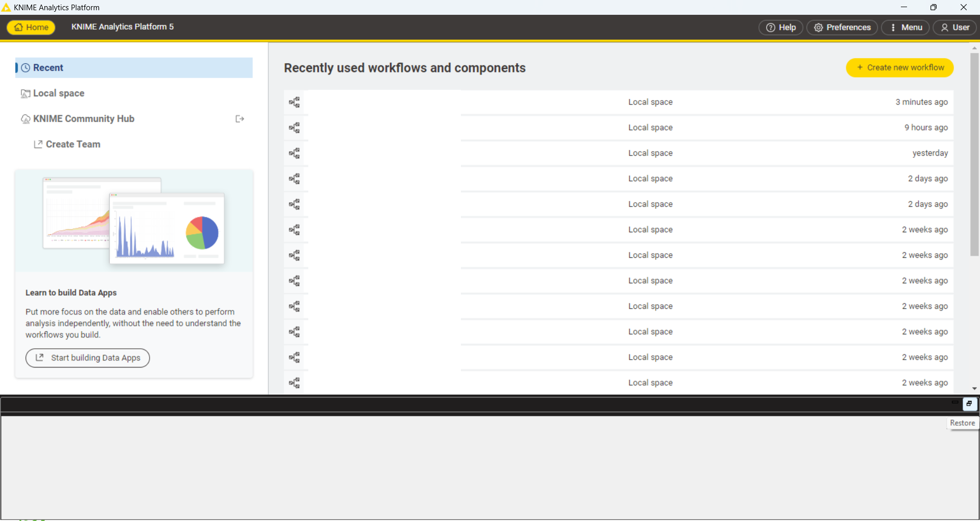The width and height of the screenshot is (980, 521).
Task: Open the Help menu
Action: click(x=780, y=28)
